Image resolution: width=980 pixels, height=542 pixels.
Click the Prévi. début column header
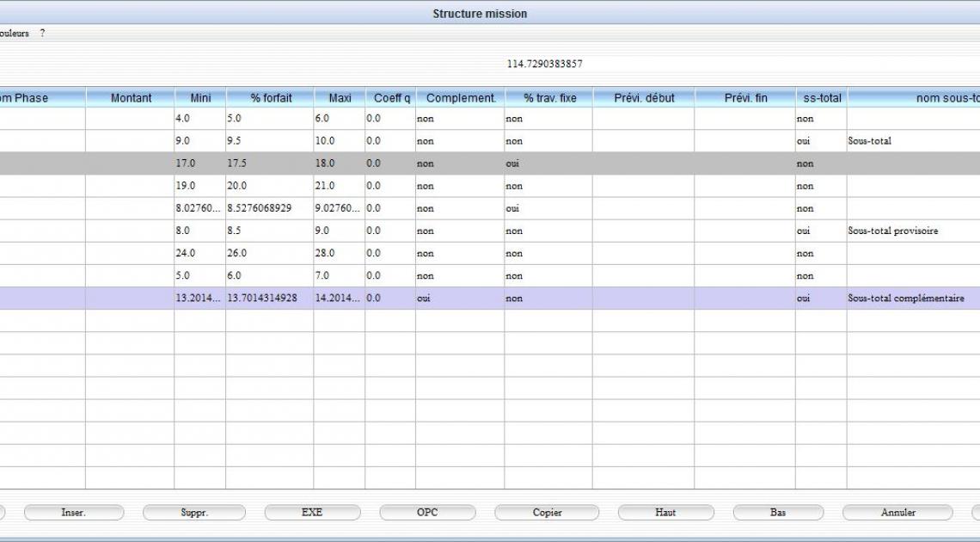[644, 98]
